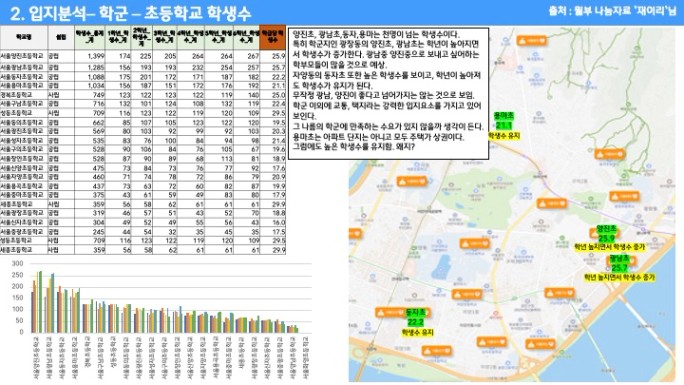The image size is (684, 385).
Task: Select the table cell showing '569'
Action: [x=89, y=131]
